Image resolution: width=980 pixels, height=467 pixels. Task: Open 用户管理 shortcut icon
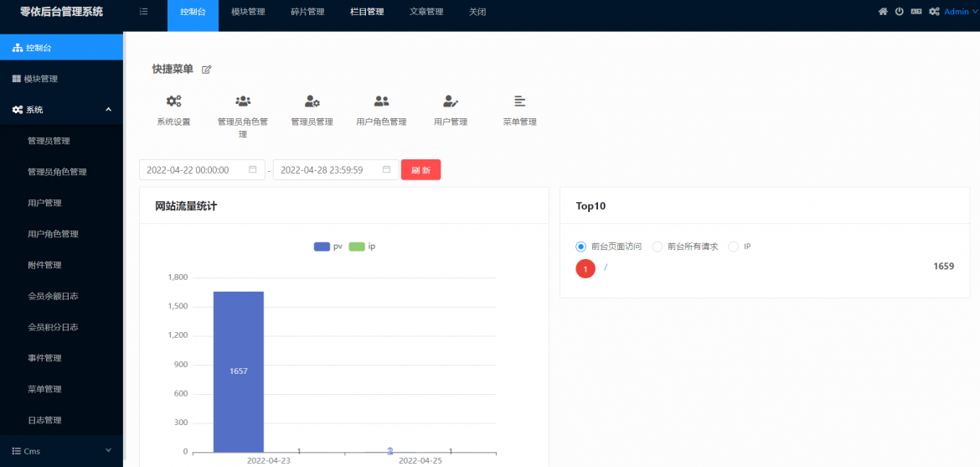click(x=451, y=101)
